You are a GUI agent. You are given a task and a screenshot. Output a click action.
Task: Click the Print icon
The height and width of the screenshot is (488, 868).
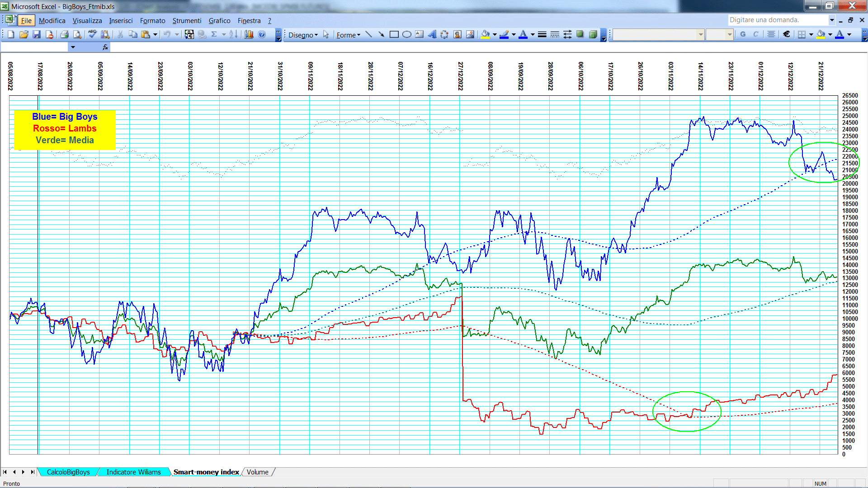point(64,34)
